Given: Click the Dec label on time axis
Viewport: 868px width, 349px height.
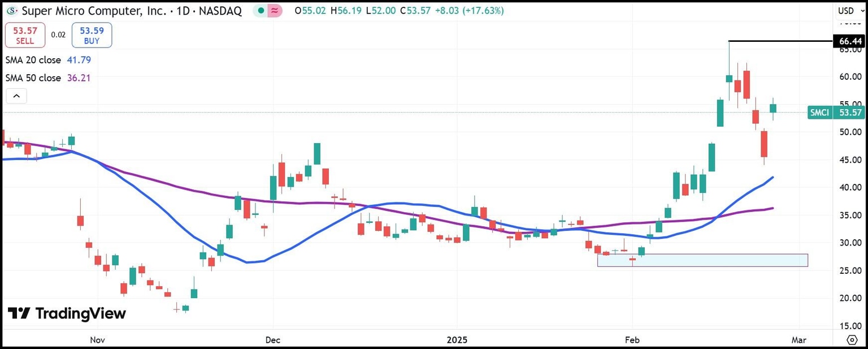Looking at the screenshot, I should [x=273, y=340].
